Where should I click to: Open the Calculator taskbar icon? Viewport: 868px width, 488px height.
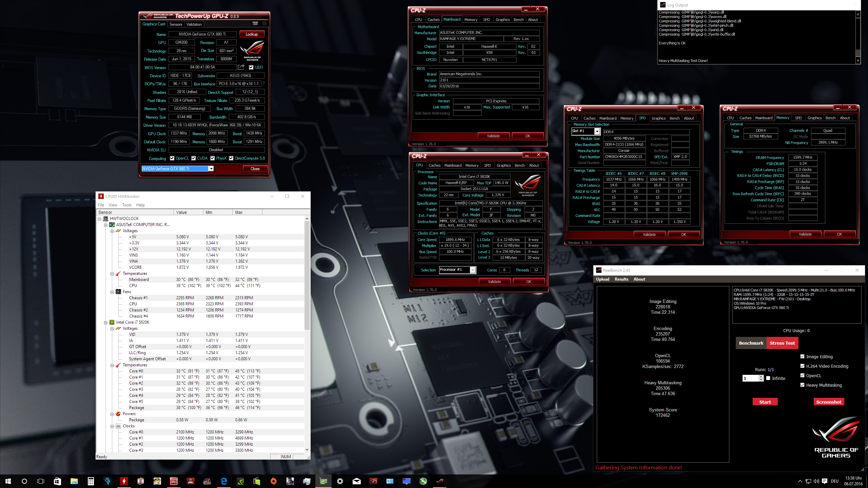[91, 481]
